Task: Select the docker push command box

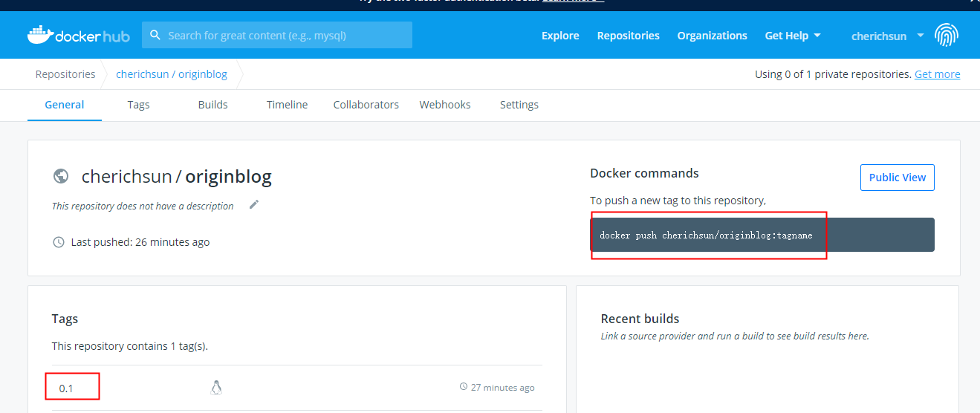Action: (x=762, y=235)
